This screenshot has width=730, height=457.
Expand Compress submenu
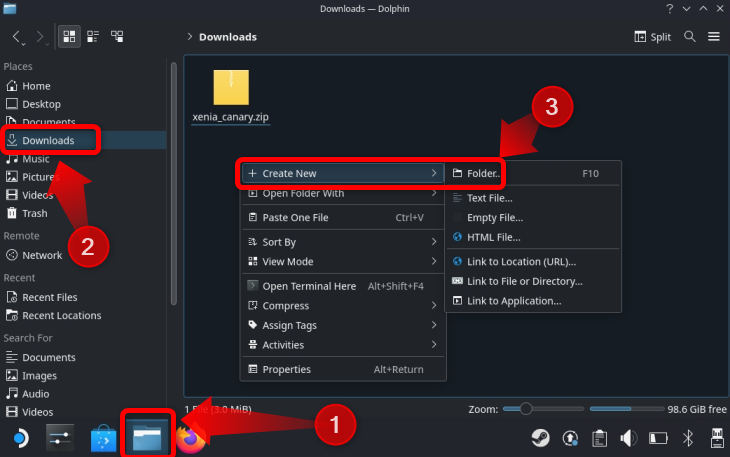343,306
